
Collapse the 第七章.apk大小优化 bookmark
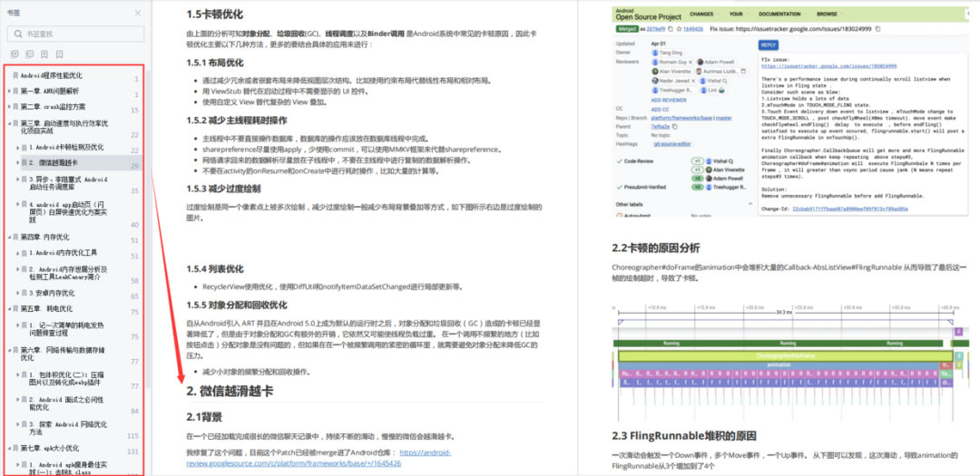(x=9, y=449)
